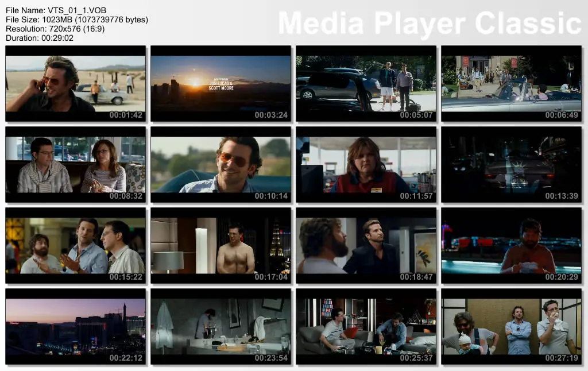Screen dimensions: 588x371
Task: Open the bathroom frame at 00:23:54
Action: coord(220,327)
